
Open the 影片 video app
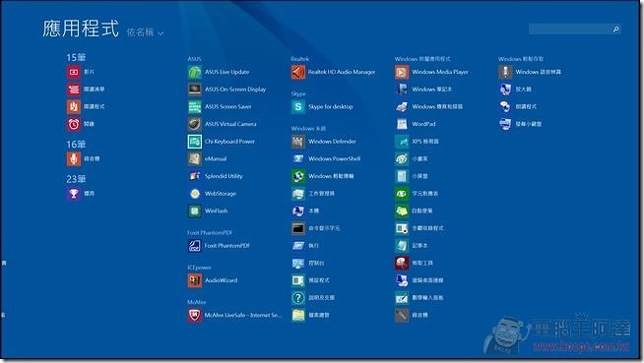tap(81, 72)
